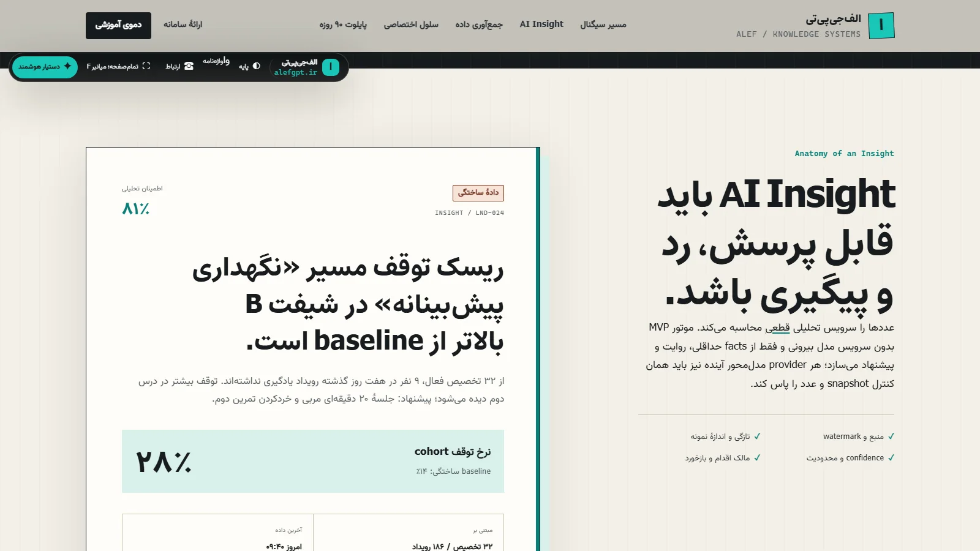Click ۳۲ تخصیص / ۱۸۶ رویداد value
980x551 pixels.
(452, 546)
